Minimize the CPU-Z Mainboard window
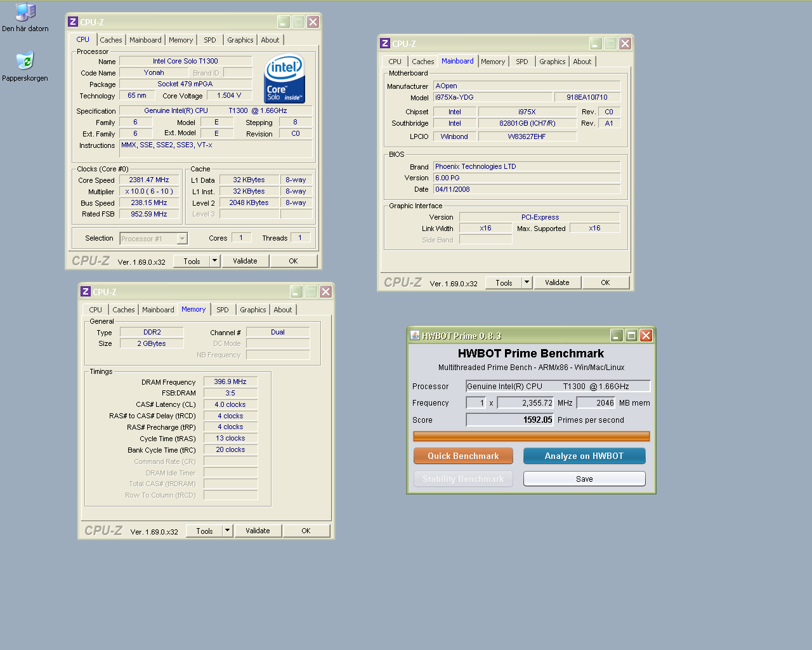 [x=596, y=43]
